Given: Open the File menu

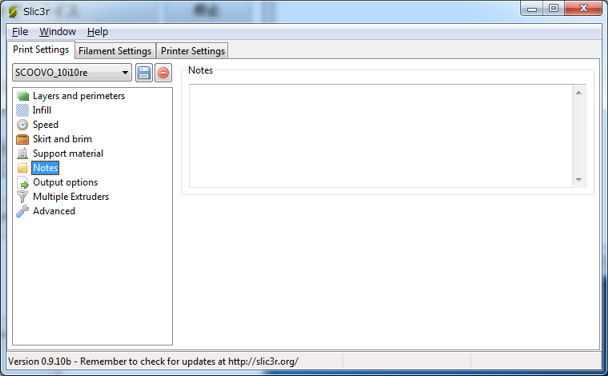Looking at the screenshot, I should [x=20, y=32].
